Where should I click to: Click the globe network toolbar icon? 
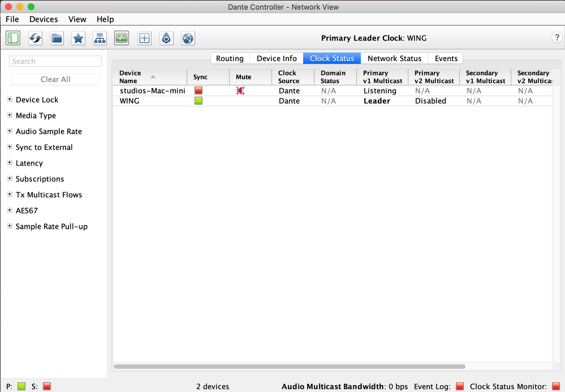click(188, 38)
